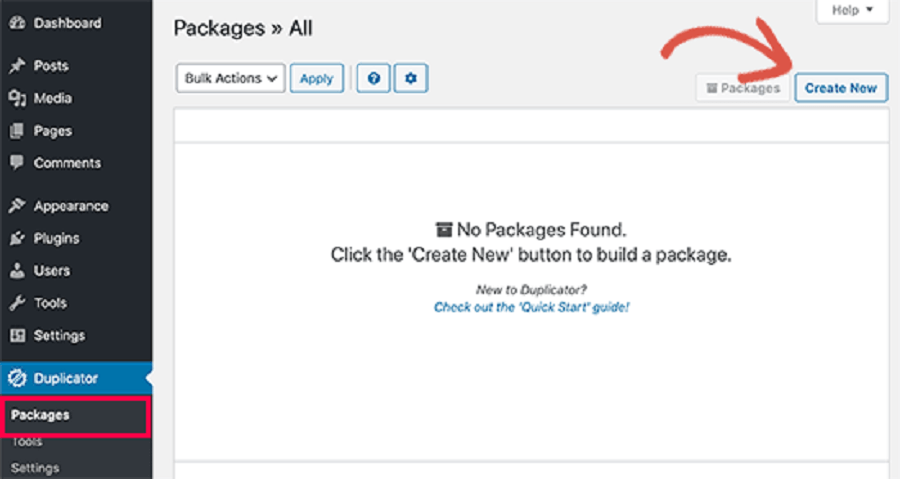
Task: Click the Users person icon
Action: click(x=17, y=270)
